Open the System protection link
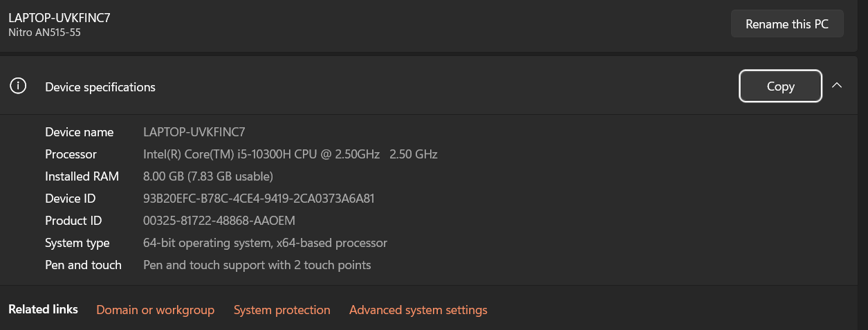Screen dimensions: 868x330 [x=281, y=310]
